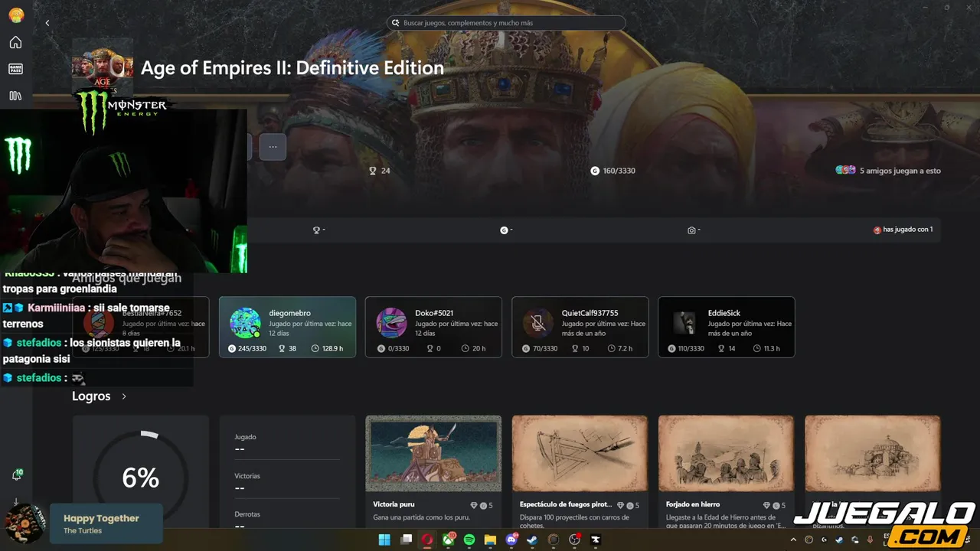
Task: Click 'Victoria puru' achievement title text
Action: [x=394, y=505]
